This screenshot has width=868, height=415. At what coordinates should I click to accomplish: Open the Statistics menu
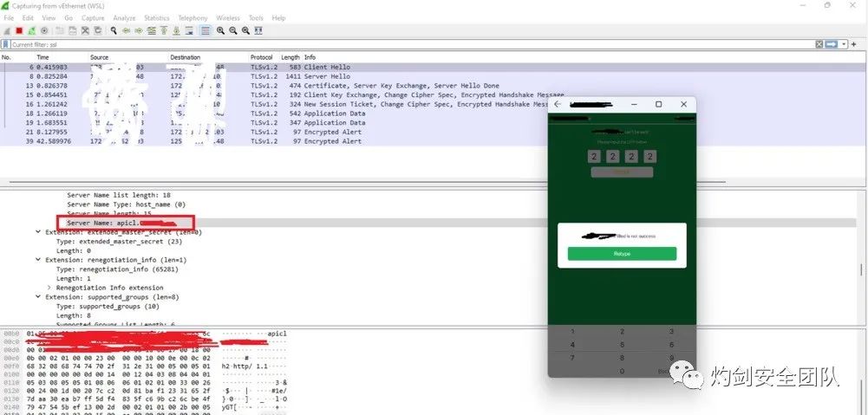[x=157, y=18]
